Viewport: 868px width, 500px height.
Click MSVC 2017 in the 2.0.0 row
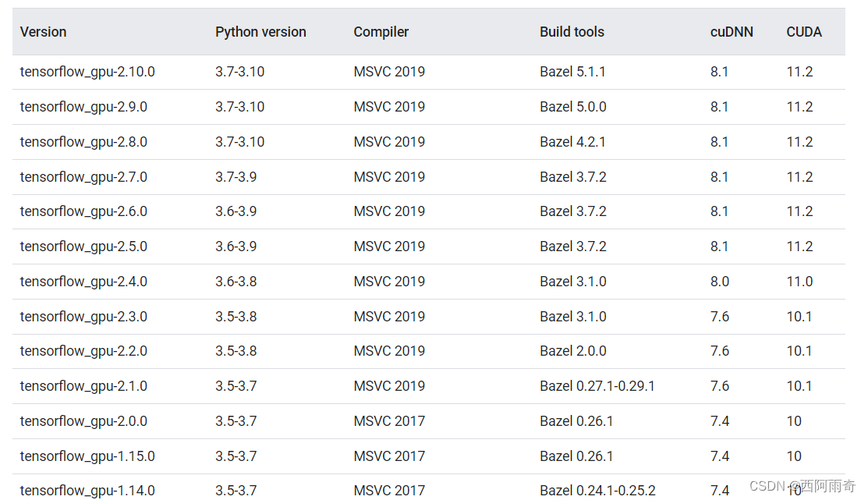pyautogui.click(x=389, y=421)
